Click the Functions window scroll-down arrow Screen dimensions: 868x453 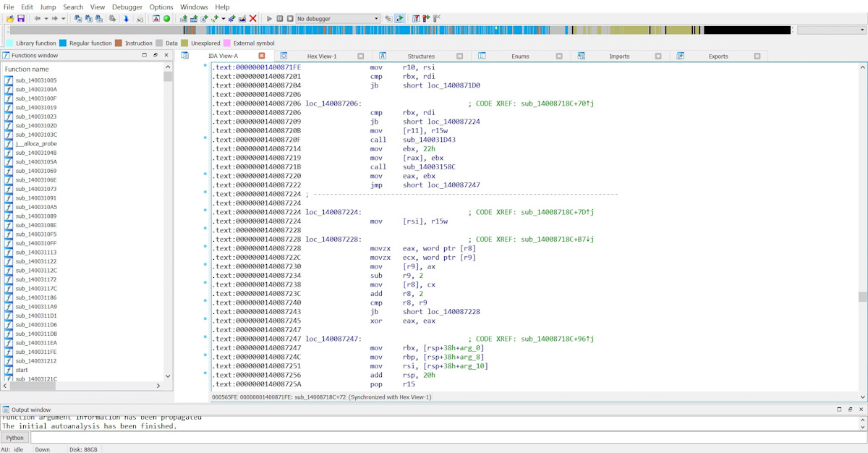click(169, 376)
